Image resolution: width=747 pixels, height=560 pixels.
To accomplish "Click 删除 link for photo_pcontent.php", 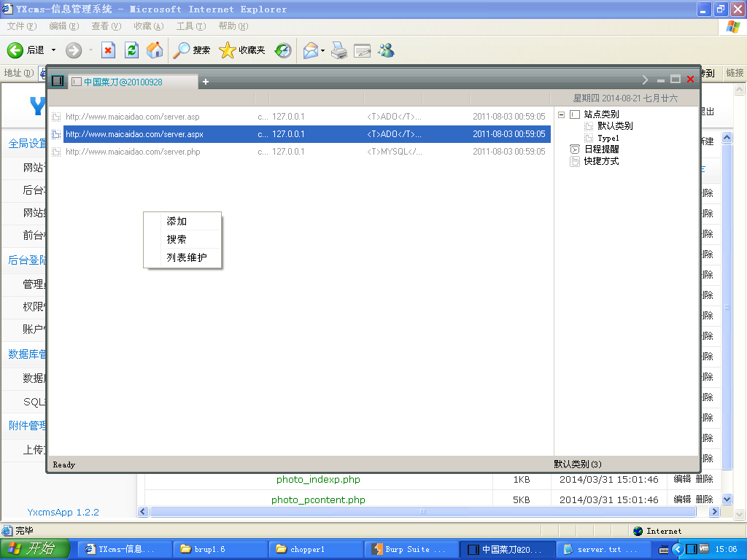I will click(x=704, y=499).
